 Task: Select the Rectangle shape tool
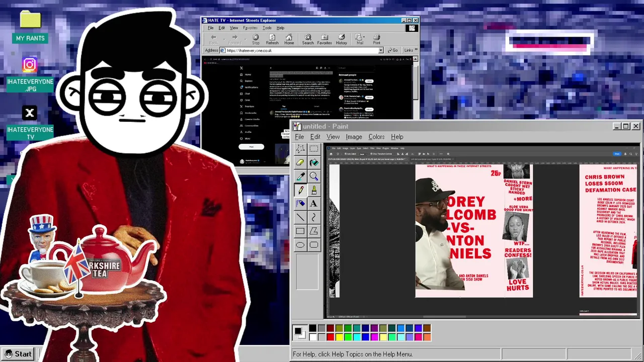[x=300, y=231]
